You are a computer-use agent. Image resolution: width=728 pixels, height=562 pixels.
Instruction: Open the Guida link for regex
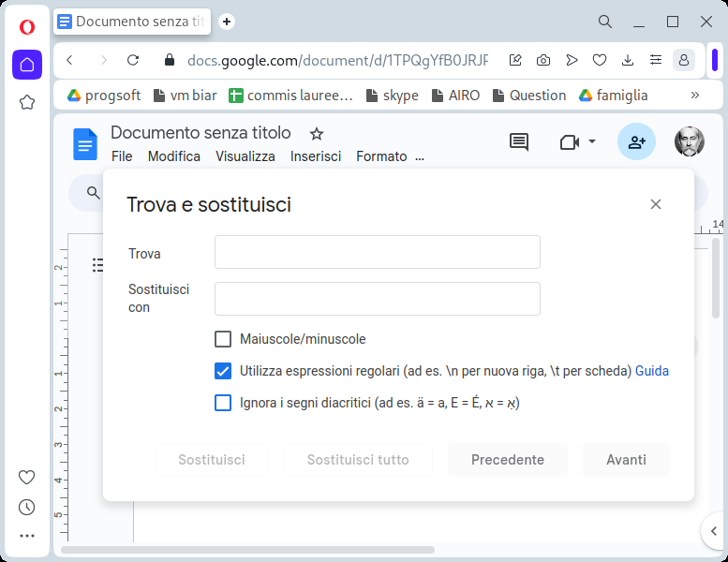pos(652,371)
